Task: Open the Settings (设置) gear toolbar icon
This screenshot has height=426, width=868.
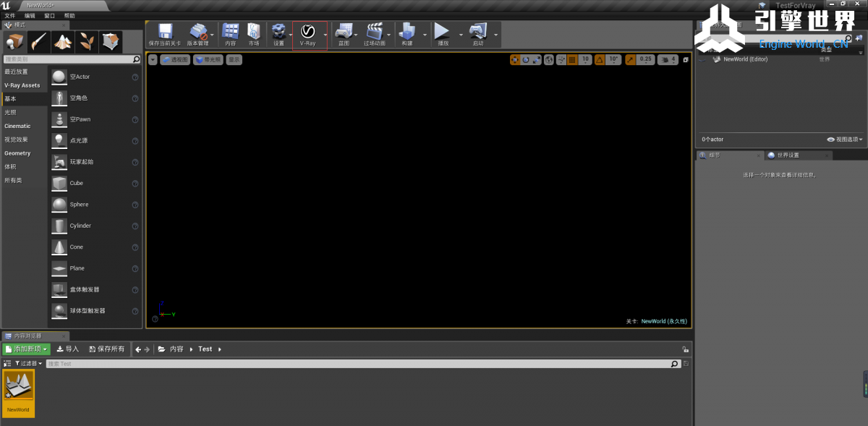Action: [x=278, y=35]
